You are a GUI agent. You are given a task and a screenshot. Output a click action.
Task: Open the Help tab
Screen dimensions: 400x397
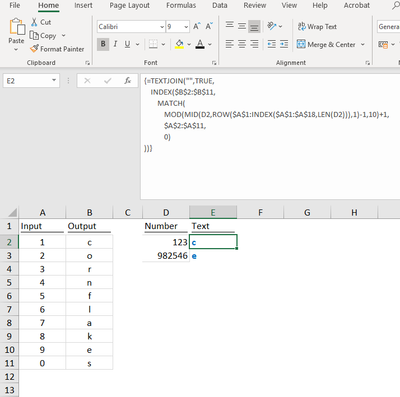pos(320,5)
